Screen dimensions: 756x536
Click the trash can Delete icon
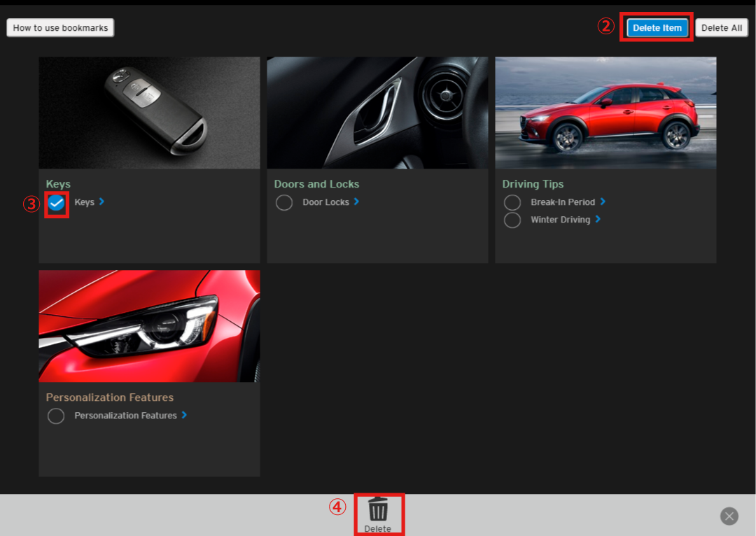pyautogui.click(x=378, y=509)
